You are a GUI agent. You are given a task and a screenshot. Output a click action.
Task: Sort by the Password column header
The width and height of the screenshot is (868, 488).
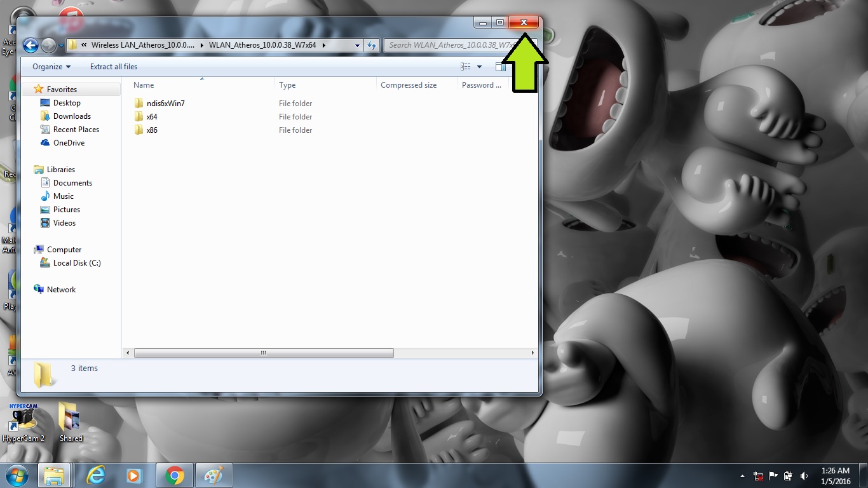tap(482, 85)
